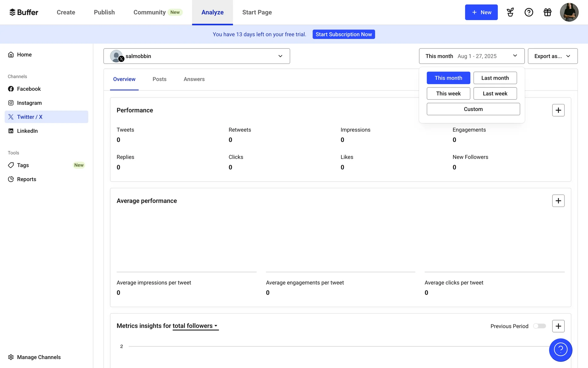Select the Last week range option
Image resolution: width=588 pixels, height=368 pixels.
pos(495,94)
